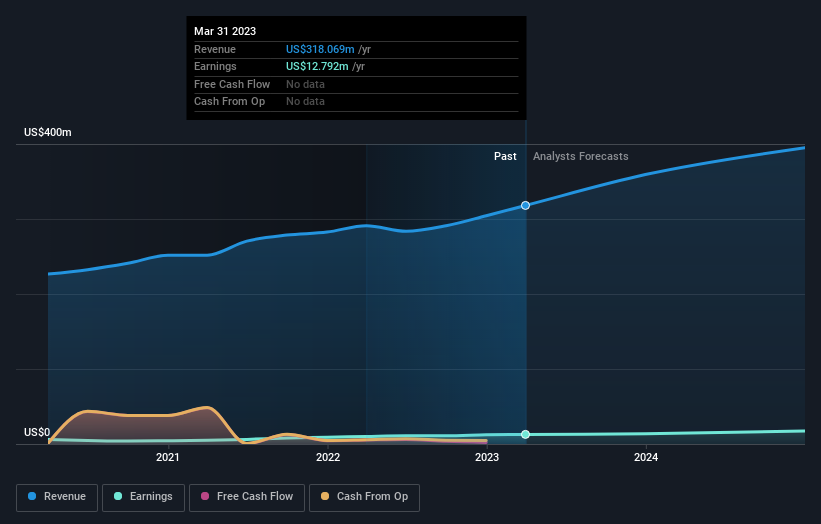
Task: Click the US$400m y-axis label
Action: tap(48, 132)
